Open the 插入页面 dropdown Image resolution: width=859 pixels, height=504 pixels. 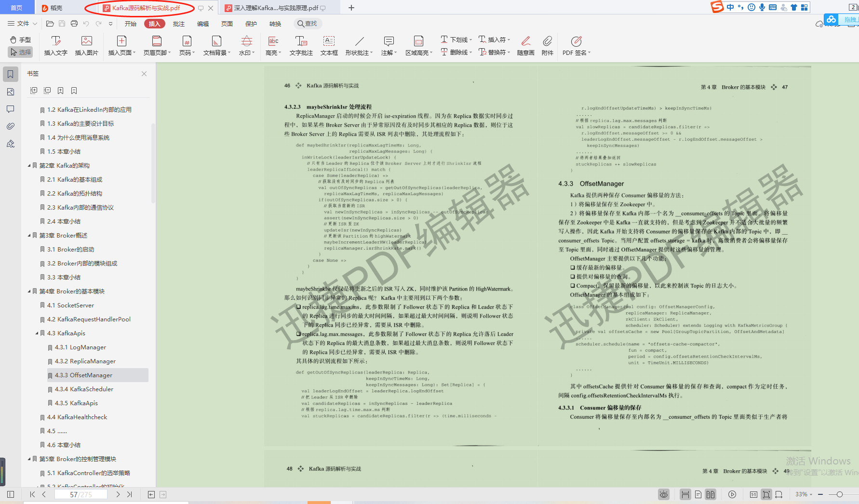(x=122, y=46)
